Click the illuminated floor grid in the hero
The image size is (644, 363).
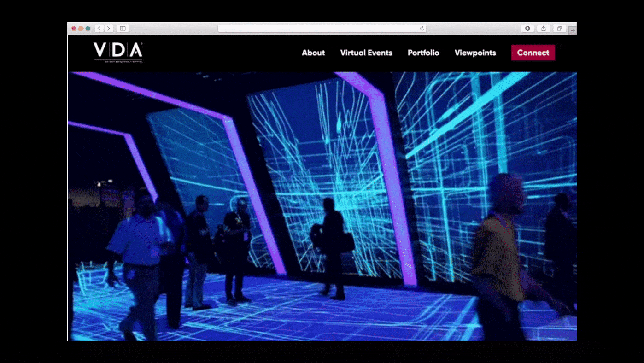click(x=322, y=318)
